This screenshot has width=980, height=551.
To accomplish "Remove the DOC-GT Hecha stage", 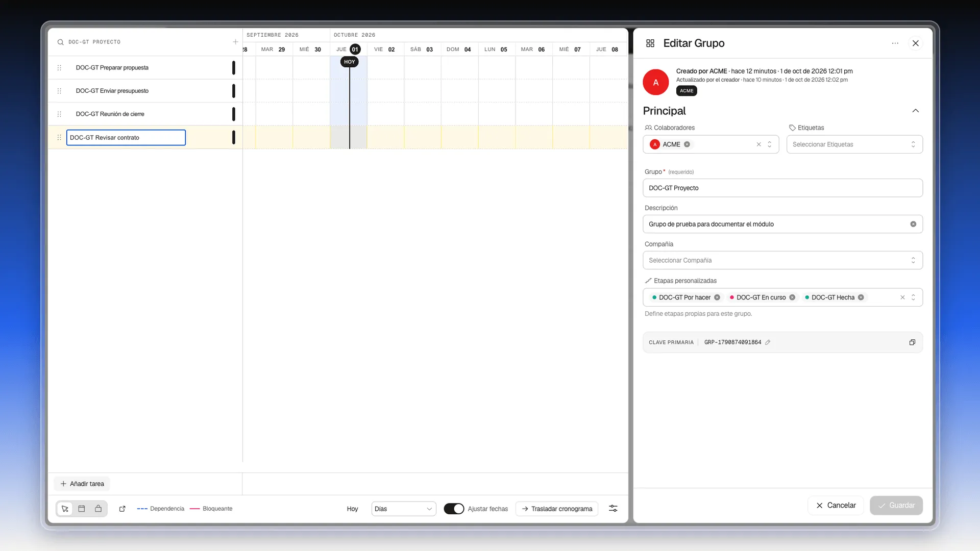I will 861,297.
